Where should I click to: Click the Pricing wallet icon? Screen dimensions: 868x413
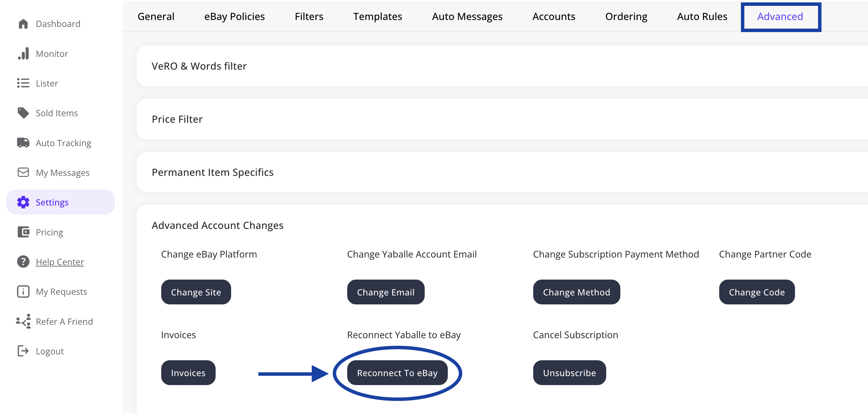(23, 232)
